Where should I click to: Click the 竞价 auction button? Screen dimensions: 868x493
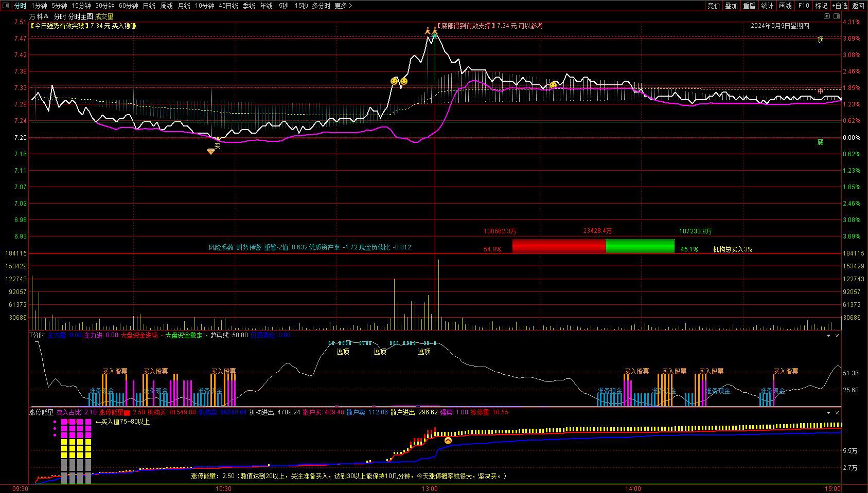tap(714, 6)
